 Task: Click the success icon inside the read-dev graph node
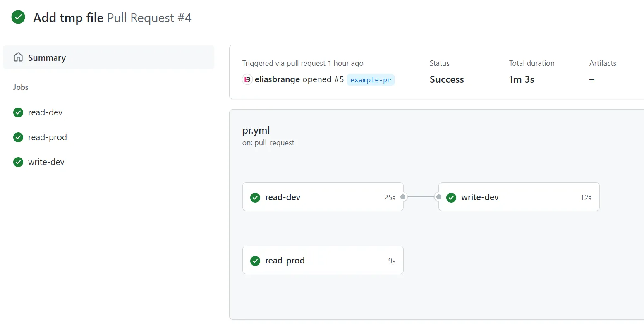[x=255, y=197]
